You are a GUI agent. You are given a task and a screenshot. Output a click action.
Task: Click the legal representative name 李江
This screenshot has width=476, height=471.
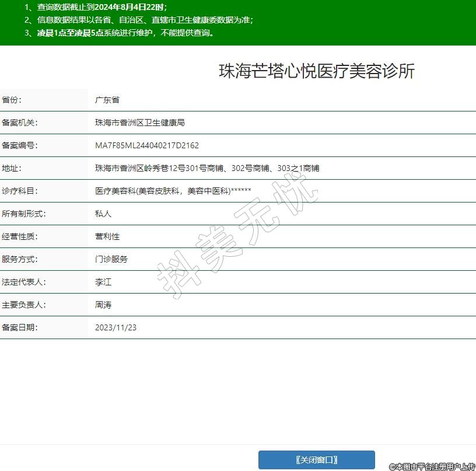coord(103,282)
